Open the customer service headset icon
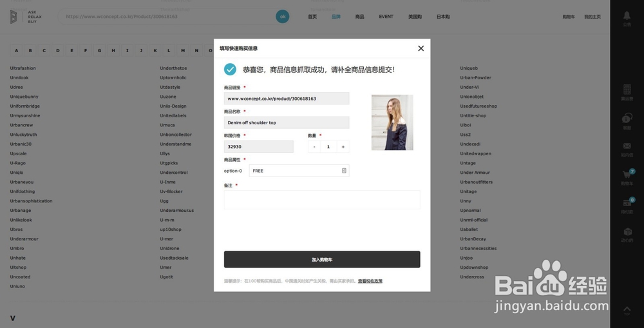 click(627, 119)
